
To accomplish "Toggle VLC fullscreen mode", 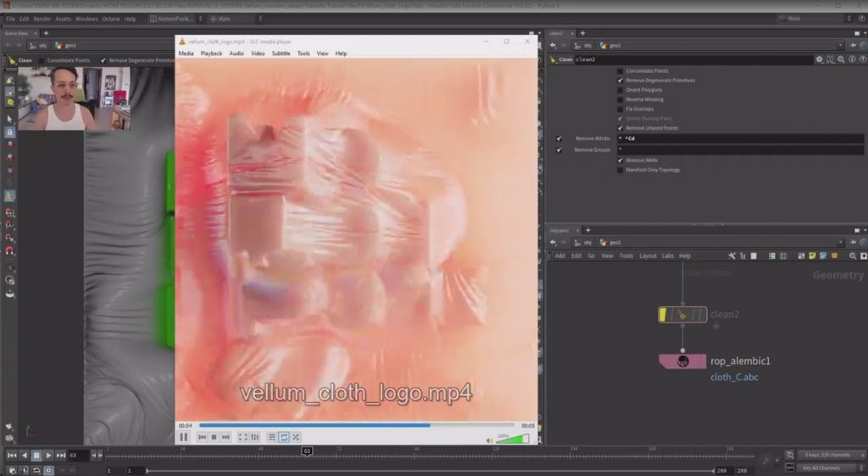I will tap(242, 437).
